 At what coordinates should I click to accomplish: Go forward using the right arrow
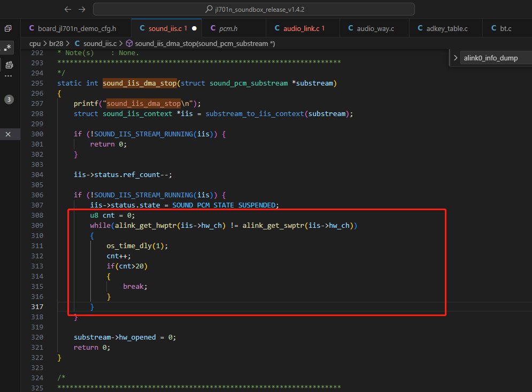pos(82,10)
